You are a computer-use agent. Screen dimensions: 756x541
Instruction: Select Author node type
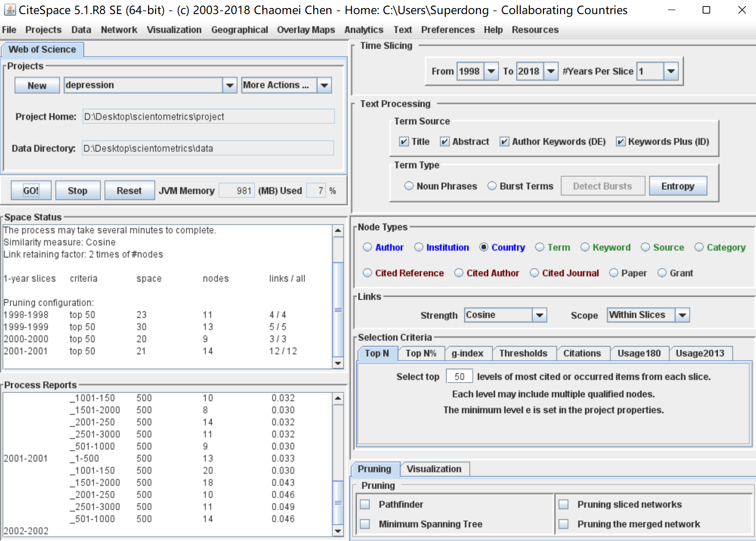coord(367,247)
